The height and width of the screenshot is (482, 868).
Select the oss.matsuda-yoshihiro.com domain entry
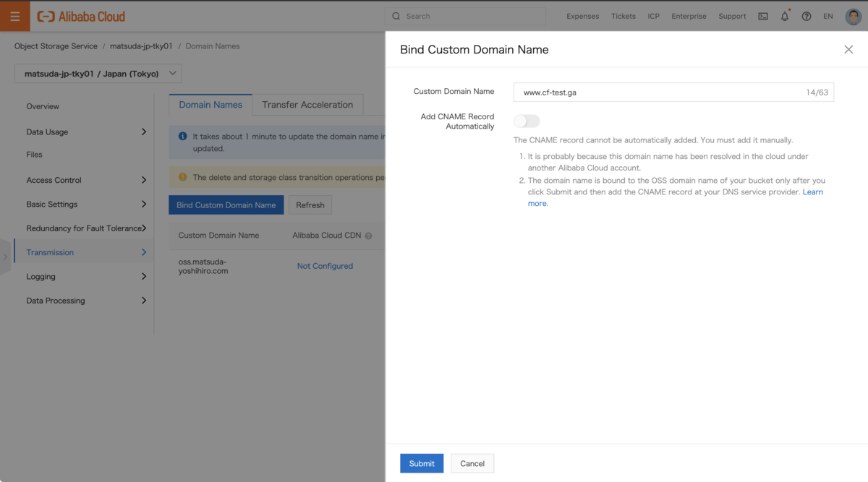click(203, 266)
